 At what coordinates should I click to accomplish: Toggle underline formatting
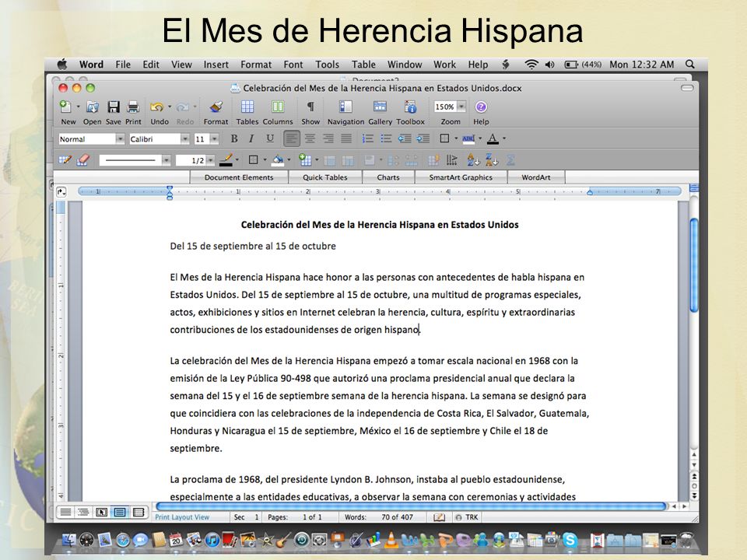270,138
